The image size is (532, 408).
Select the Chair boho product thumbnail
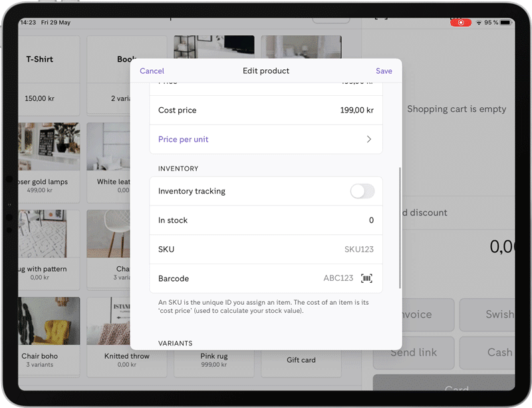click(49, 321)
